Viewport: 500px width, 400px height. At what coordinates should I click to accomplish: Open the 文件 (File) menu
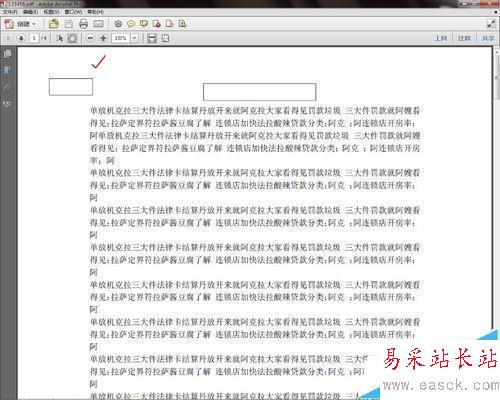click(10, 12)
